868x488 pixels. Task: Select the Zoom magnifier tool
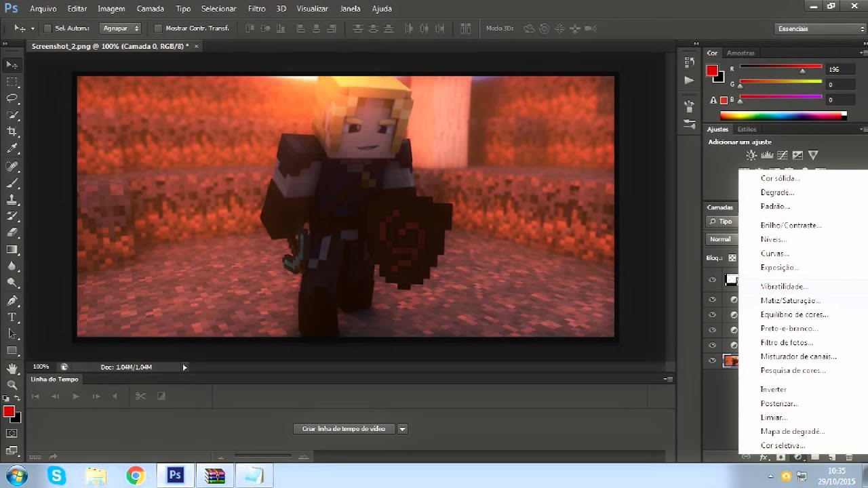click(12, 385)
